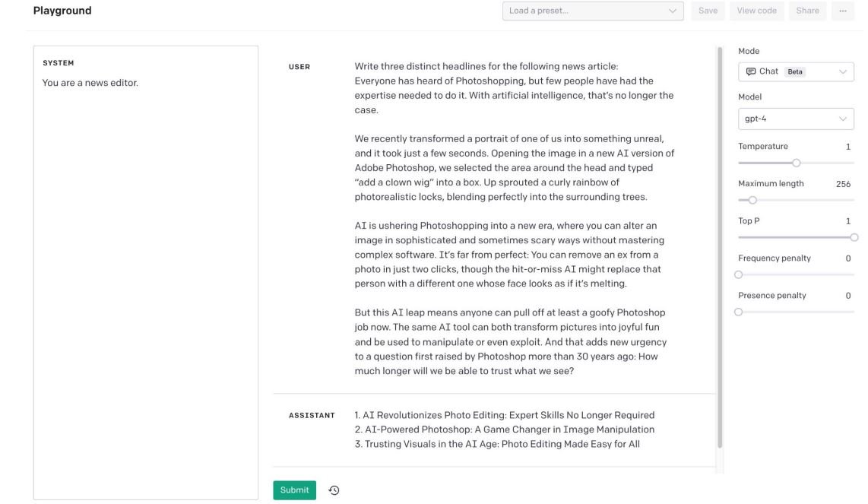868x504 pixels.
Task: Click the Share button
Action: [x=807, y=11]
